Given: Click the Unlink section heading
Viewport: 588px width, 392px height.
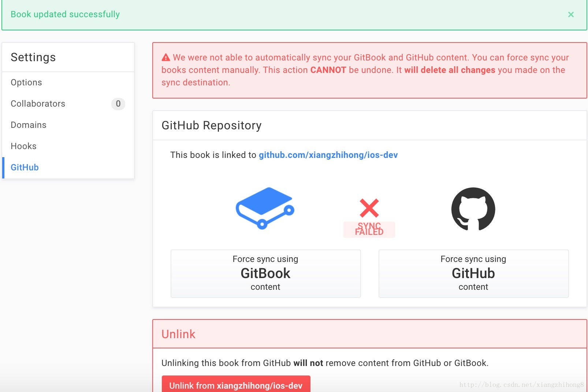Looking at the screenshot, I should pos(178,334).
